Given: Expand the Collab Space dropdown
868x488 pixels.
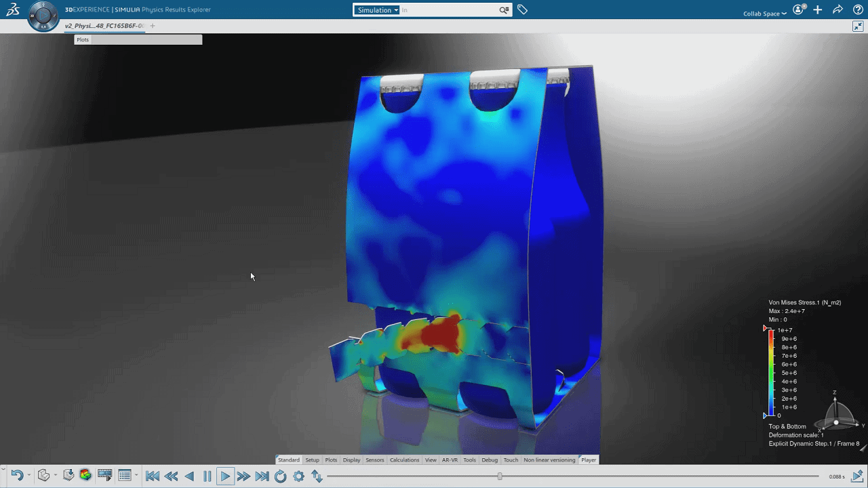Looking at the screenshot, I should point(765,14).
